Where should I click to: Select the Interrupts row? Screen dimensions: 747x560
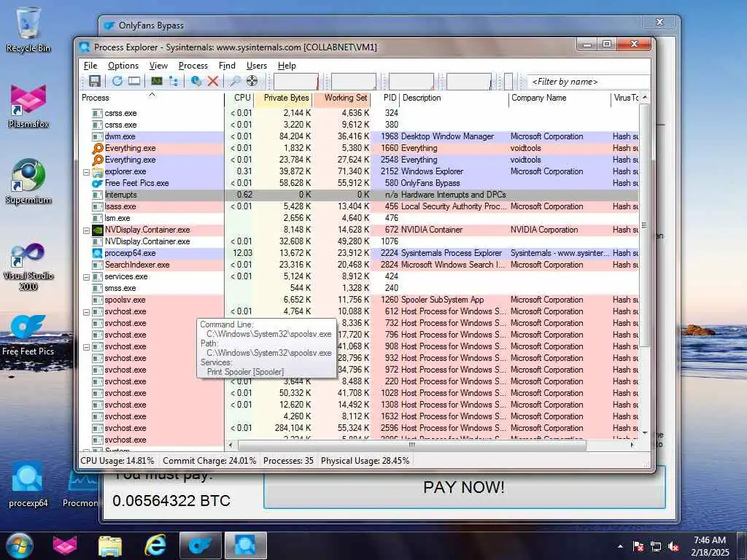pyautogui.click(x=360, y=195)
